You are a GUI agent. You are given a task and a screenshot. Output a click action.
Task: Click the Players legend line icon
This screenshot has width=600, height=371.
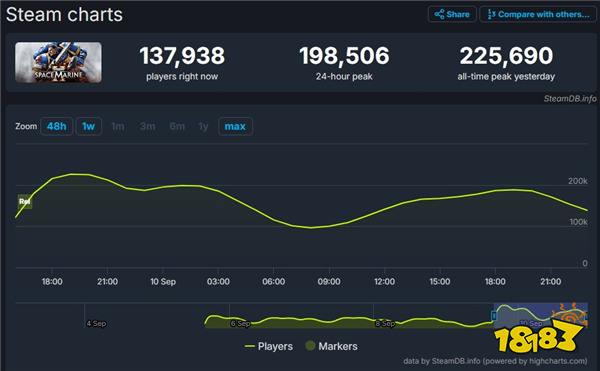coord(249,347)
